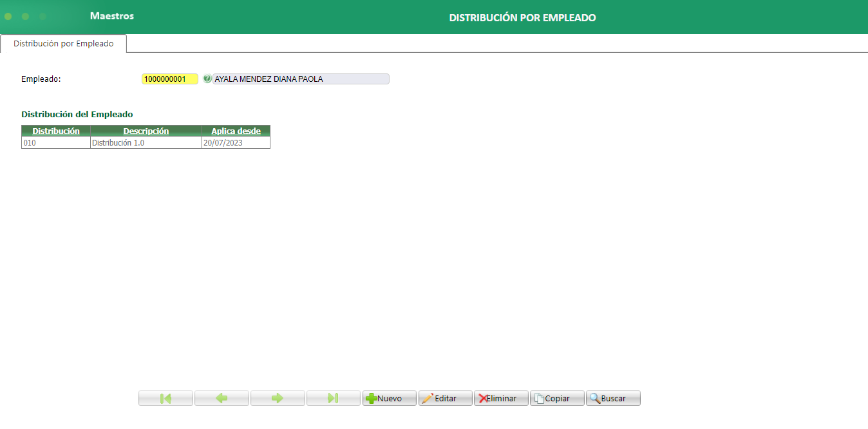The height and width of the screenshot is (429, 868).
Task: Jump to last record using the end arrow
Action: click(x=334, y=397)
